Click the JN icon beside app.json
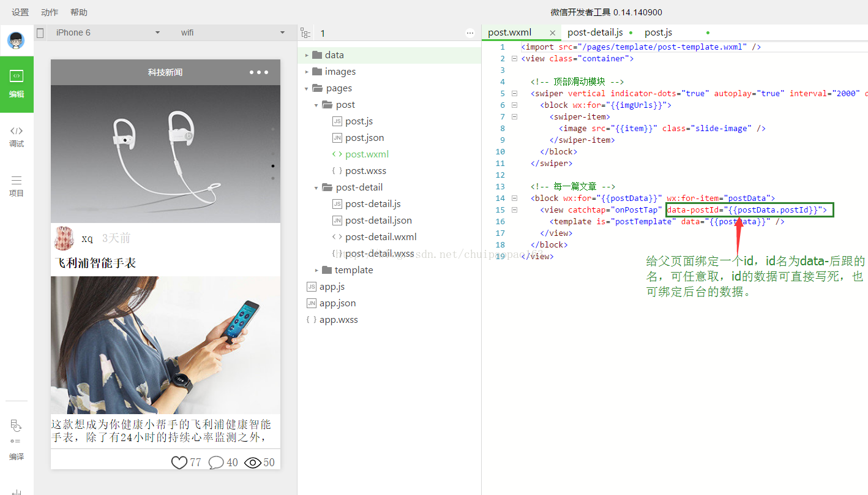Image resolution: width=868 pixels, height=495 pixels. (312, 303)
